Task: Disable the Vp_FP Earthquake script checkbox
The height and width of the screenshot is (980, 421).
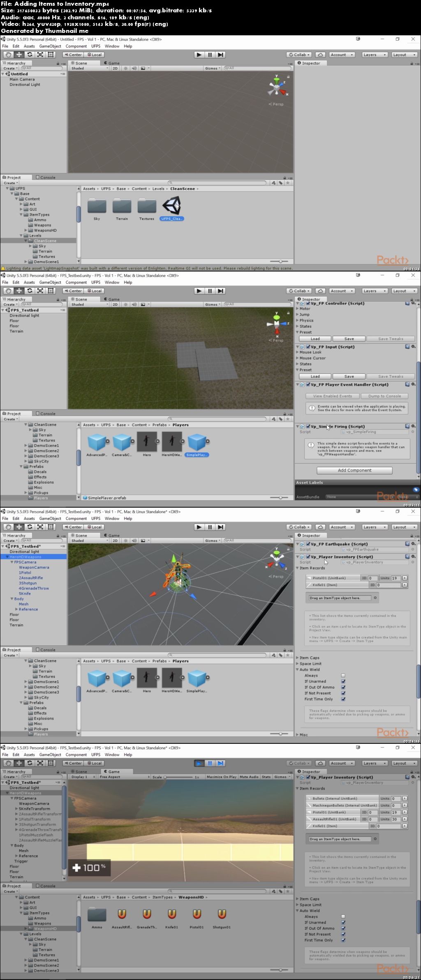Action: point(308,544)
